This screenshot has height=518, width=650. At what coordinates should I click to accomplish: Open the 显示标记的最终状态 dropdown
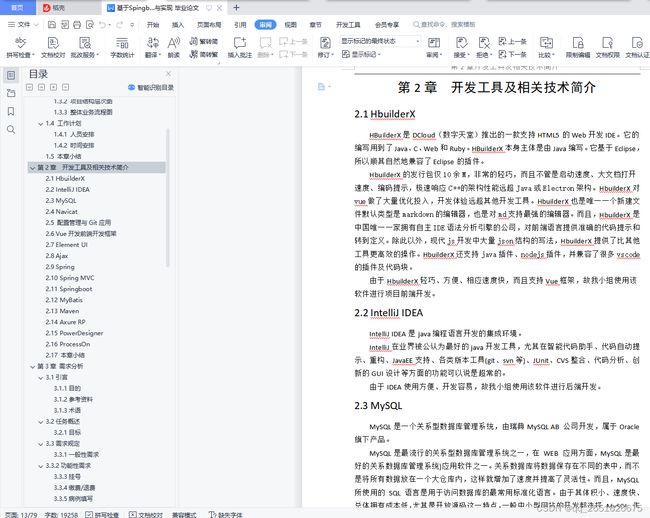point(380,41)
